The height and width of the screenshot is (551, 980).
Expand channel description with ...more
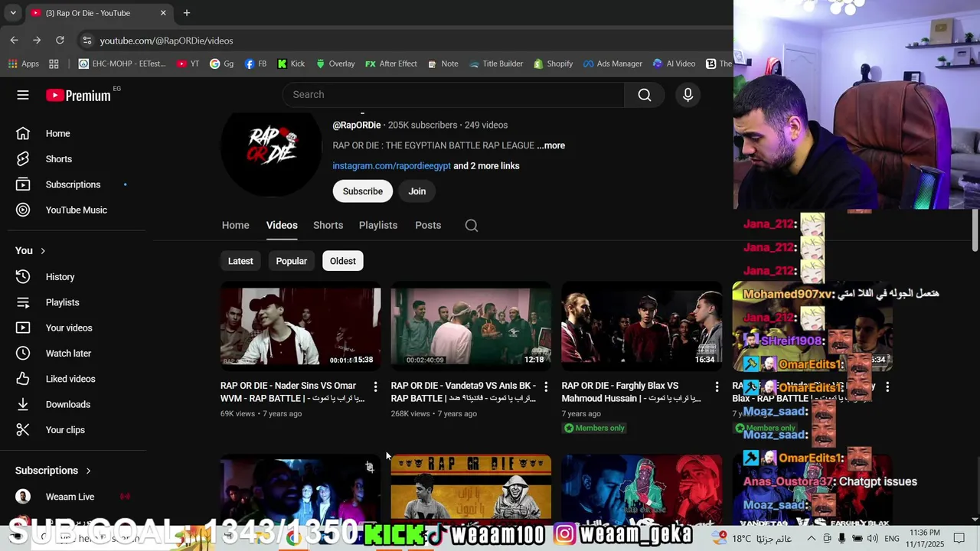tap(551, 145)
